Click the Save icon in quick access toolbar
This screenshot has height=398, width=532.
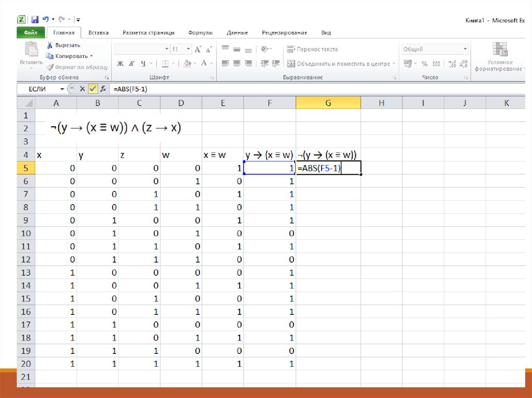coord(35,20)
